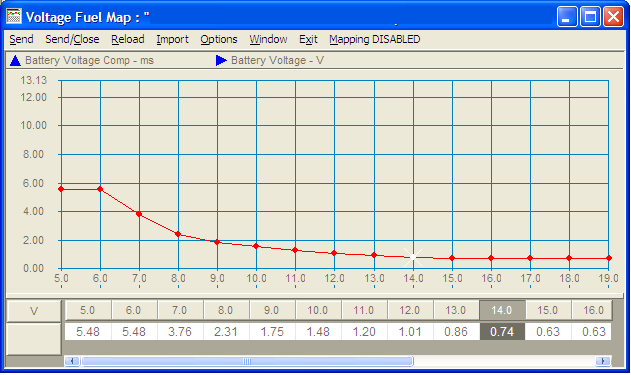Click the 6.0 column header
This screenshot has height=375, width=631.
click(x=134, y=310)
